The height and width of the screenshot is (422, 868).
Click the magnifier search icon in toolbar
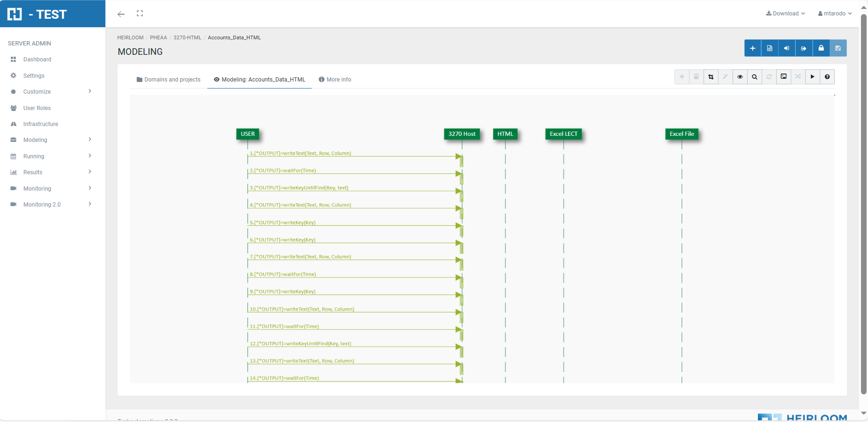[754, 77]
